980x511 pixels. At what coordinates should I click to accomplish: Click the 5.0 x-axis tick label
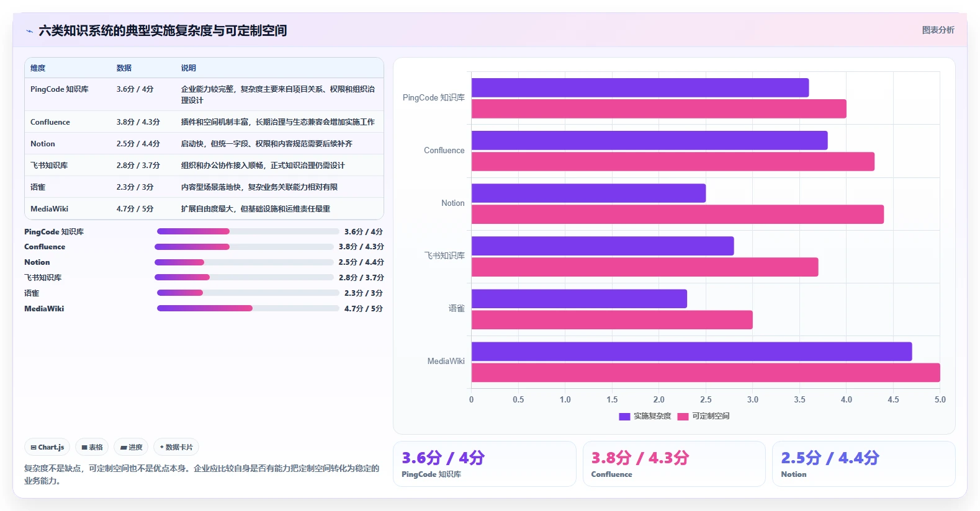coord(940,399)
